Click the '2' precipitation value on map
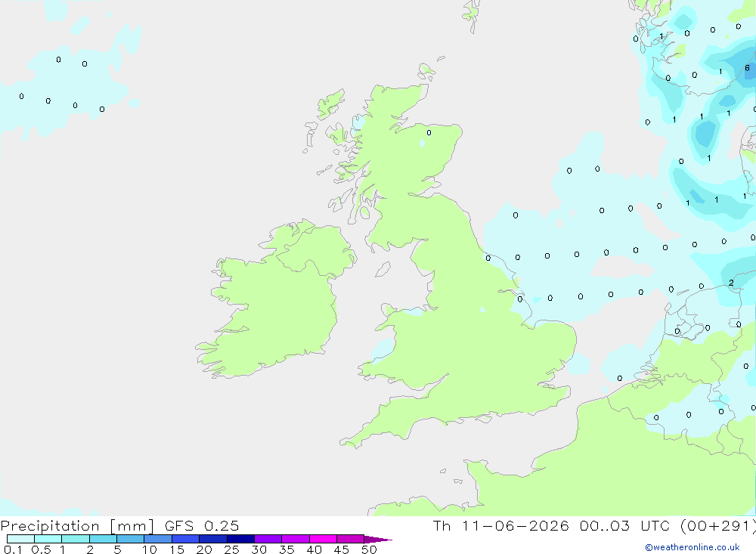The height and width of the screenshot is (554, 756). pos(731,283)
